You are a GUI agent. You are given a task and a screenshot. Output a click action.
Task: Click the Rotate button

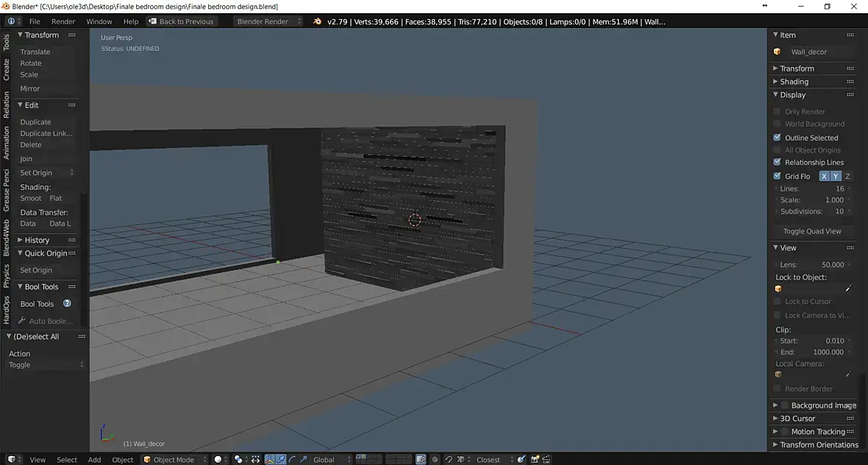(46, 63)
